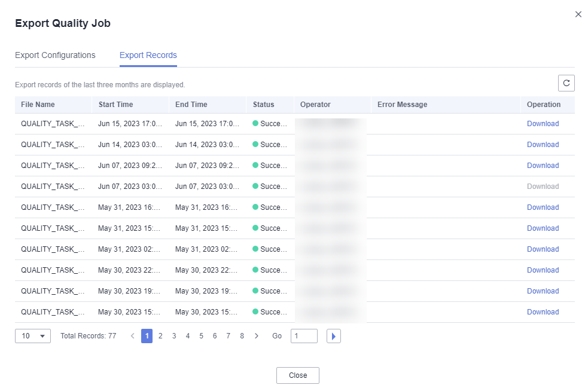
Task: Click the greyed Download for Jun 07 03:0 record
Action: (x=543, y=187)
